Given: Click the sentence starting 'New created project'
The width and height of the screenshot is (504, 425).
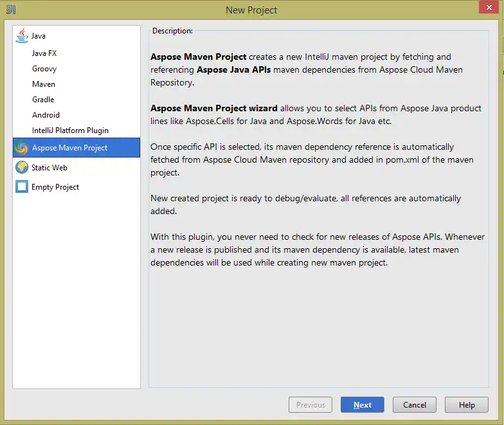Looking at the screenshot, I should tap(306, 204).
